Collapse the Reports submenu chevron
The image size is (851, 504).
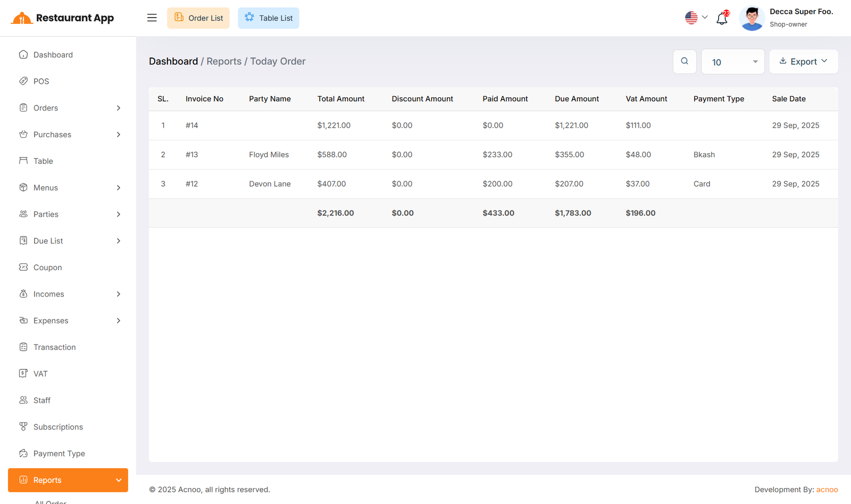(x=119, y=480)
